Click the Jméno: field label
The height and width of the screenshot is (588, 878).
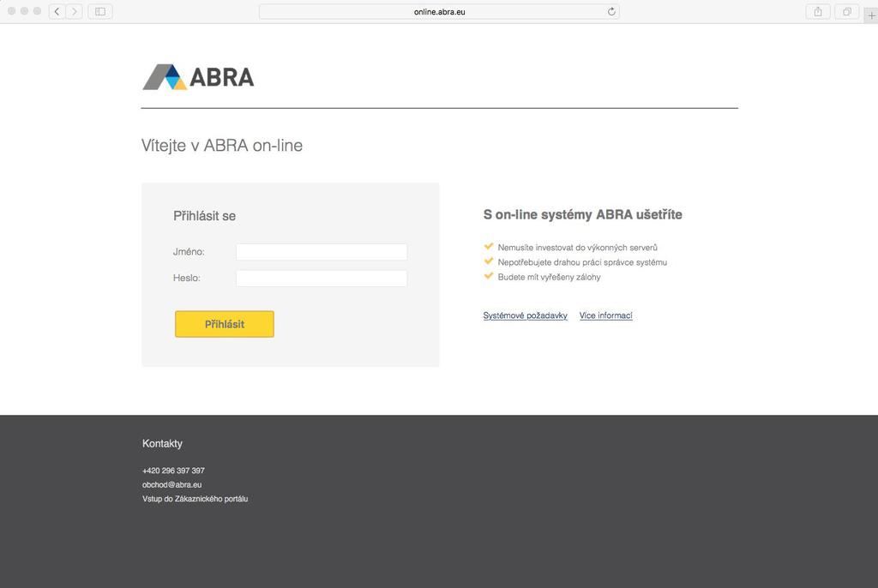click(189, 252)
